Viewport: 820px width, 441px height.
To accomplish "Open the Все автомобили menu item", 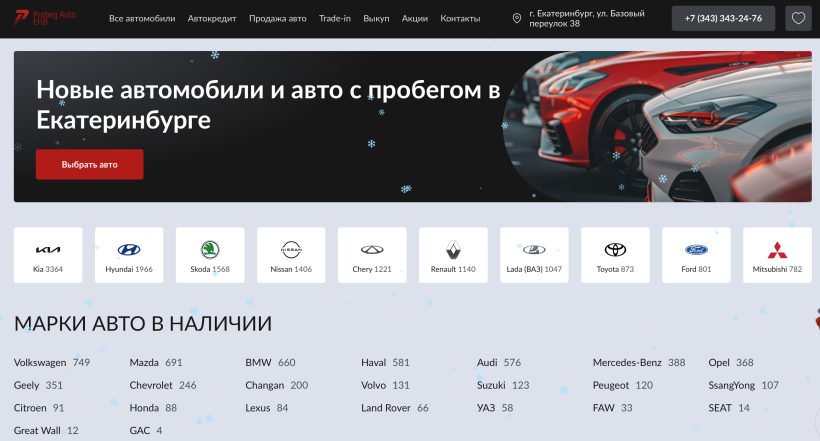I will click(x=142, y=18).
